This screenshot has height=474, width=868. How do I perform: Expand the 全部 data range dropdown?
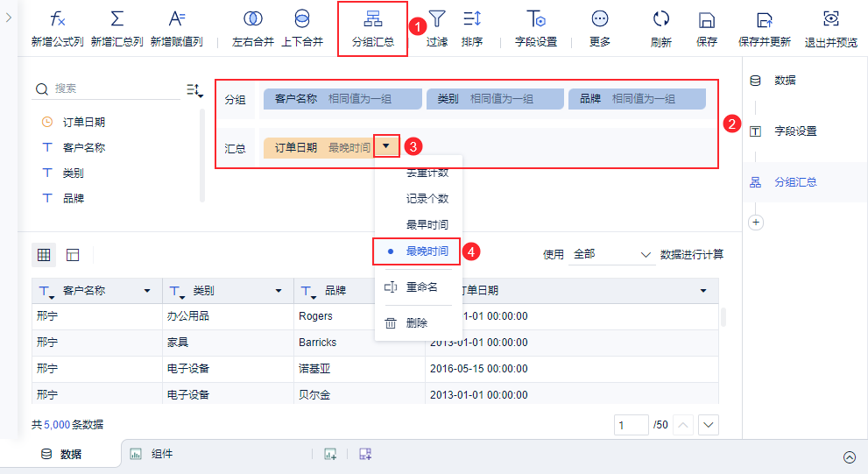pyautogui.click(x=611, y=254)
